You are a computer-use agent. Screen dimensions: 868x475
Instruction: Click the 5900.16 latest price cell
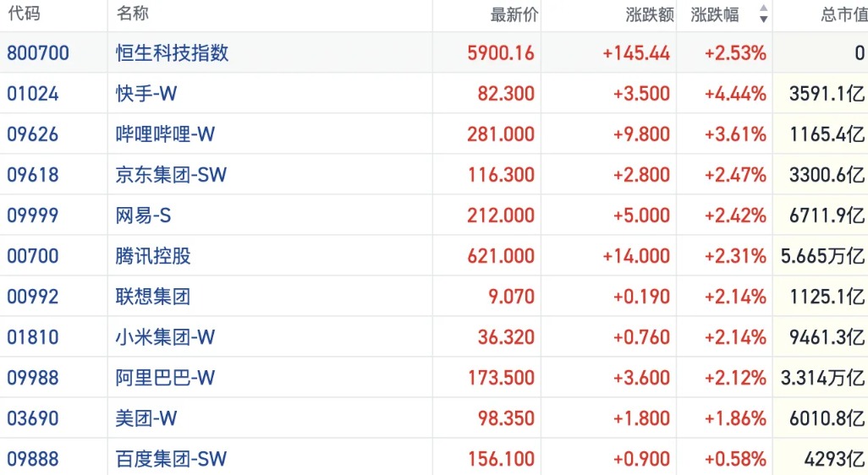[x=501, y=53]
